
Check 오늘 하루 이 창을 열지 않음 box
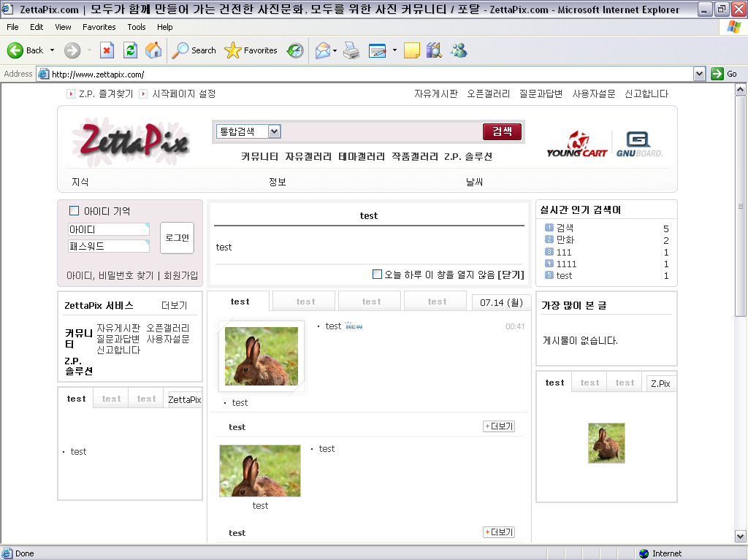tap(377, 275)
